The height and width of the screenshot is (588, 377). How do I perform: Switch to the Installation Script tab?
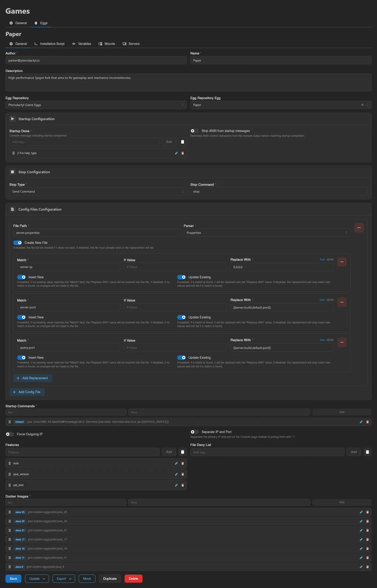point(49,44)
